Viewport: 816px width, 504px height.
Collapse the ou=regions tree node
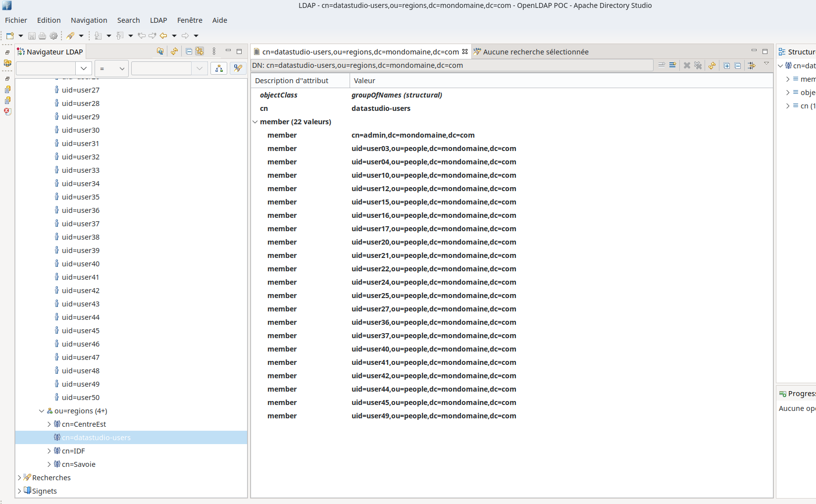[x=42, y=411]
